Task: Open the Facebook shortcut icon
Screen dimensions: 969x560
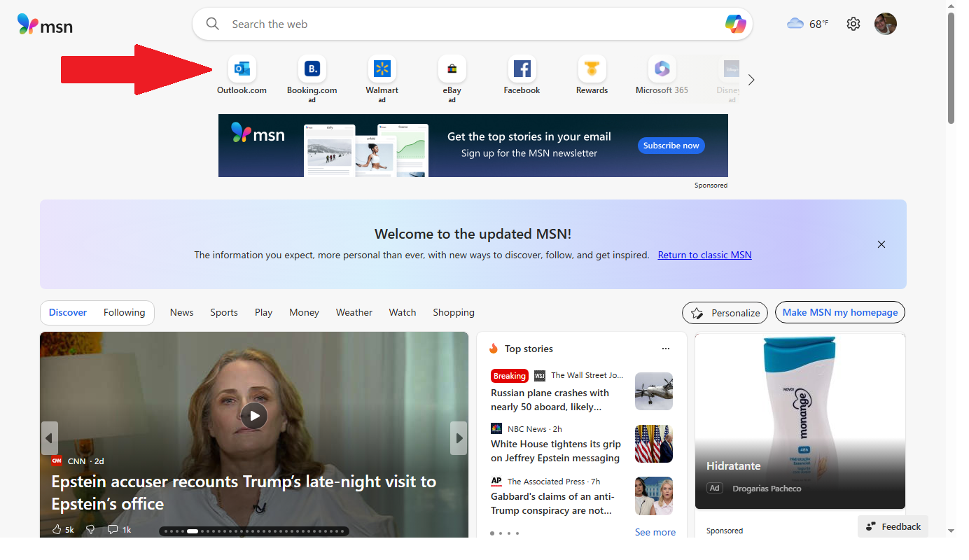Action: click(522, 69)
